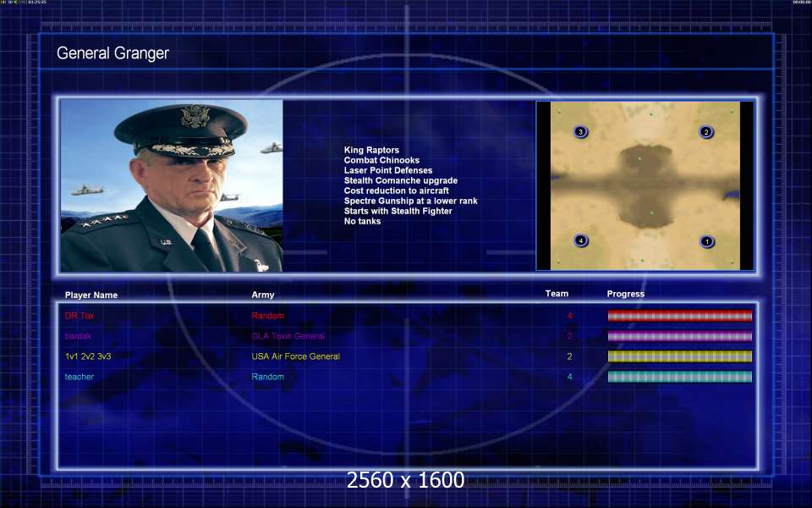Click the USA Air Force General row's team number
812x508 pixels.
click(569, 356)
